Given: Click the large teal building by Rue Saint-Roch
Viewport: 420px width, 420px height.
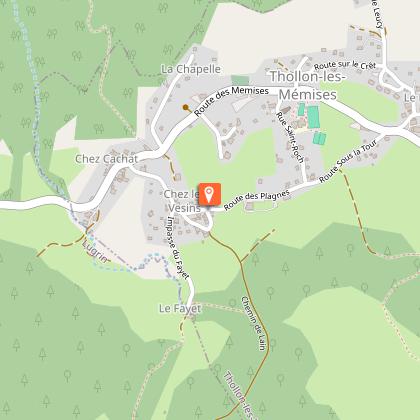Looking at the screenshot, I should coord(313,117).
